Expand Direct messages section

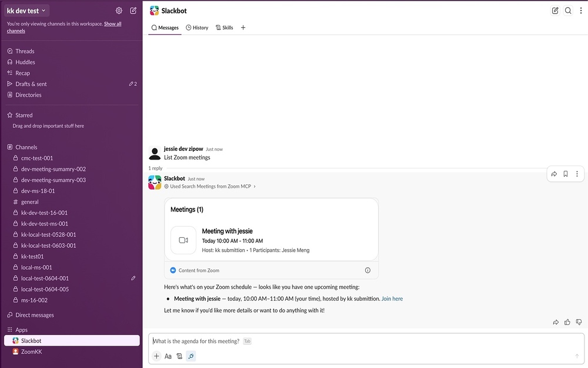click(x=35, y=315)
